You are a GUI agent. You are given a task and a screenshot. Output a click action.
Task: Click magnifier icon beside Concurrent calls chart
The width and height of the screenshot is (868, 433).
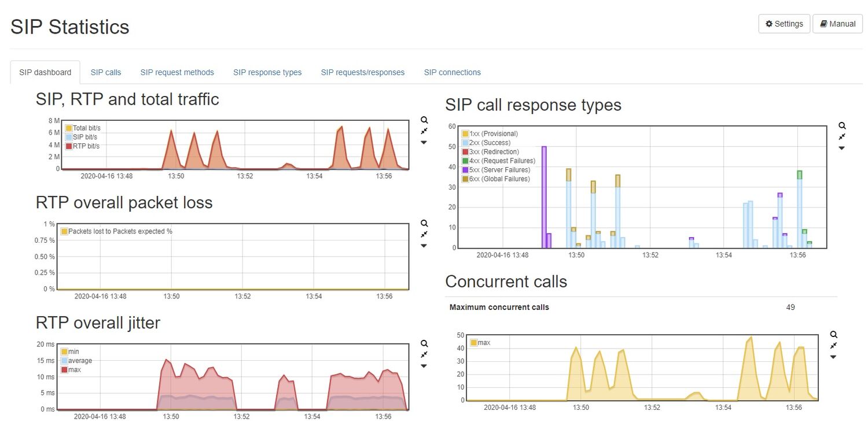pos(833,335)
